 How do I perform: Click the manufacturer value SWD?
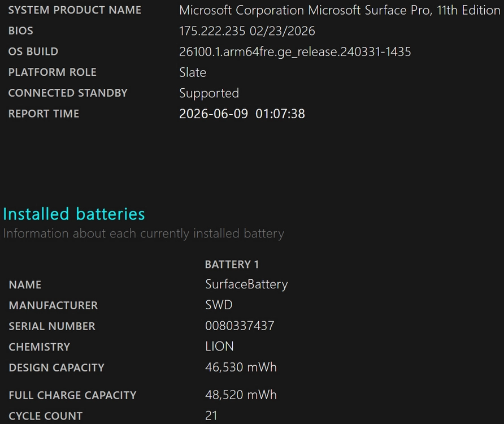point(219,305)
